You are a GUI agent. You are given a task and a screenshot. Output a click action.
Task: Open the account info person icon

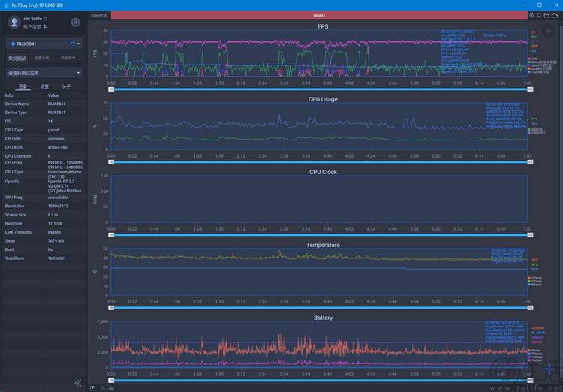pyautogui.click(x=45, y=26)
